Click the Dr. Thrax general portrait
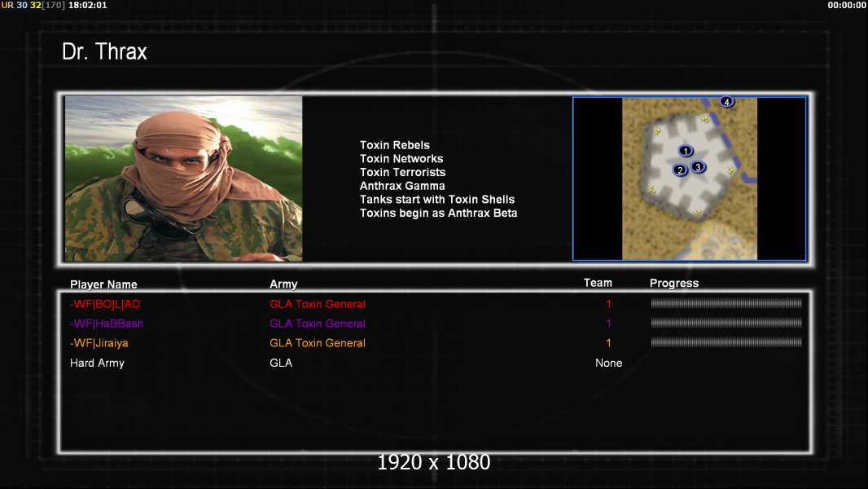This screenshot has width=868, height=489. click(x=183, y=178)
